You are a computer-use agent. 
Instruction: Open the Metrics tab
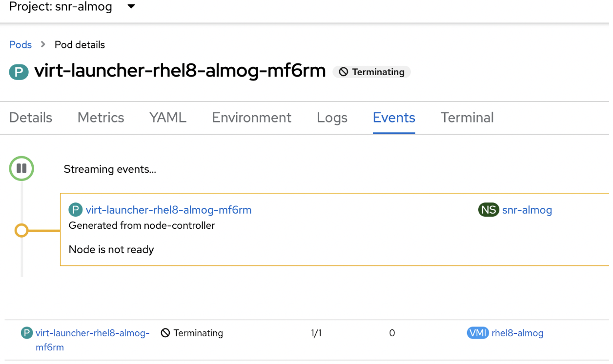[x=101, y=118]
